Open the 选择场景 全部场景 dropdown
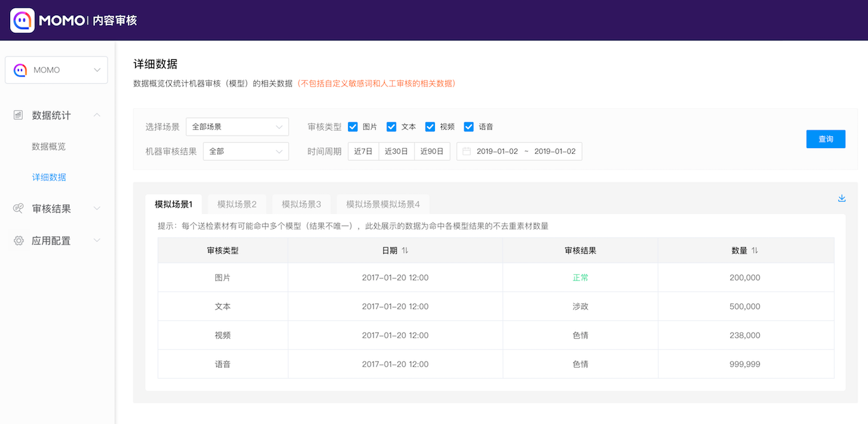 [237, 127]
